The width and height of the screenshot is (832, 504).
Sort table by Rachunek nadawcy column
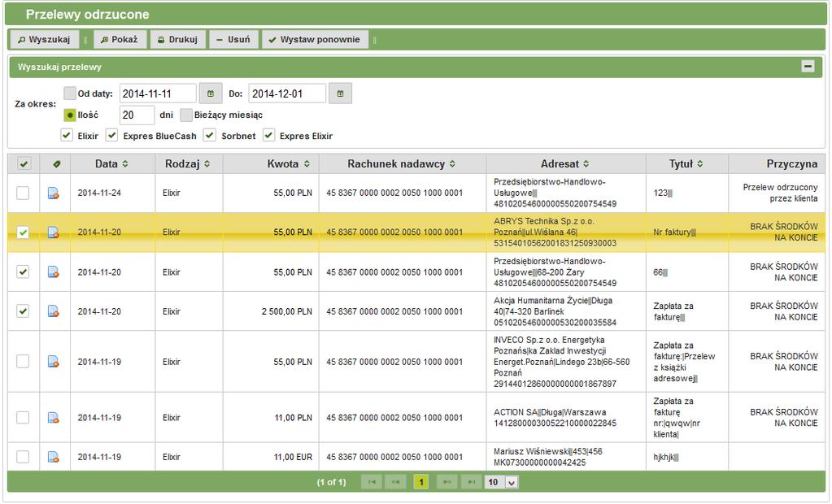[x=402, y=164]
